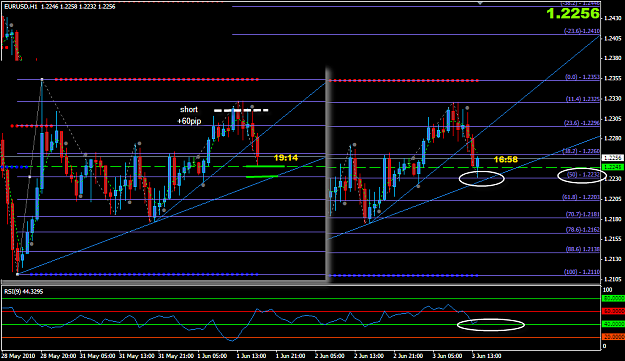Click the 1 Jun 05:00 time axis label

pyautogui.click(x=212, y=356)
